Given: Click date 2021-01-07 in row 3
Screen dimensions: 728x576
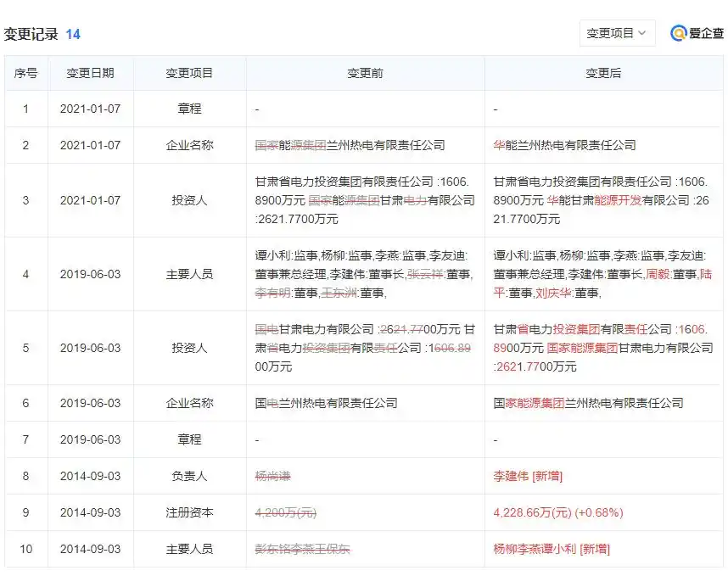Looking at the screenshot, I should pos(90,200).
